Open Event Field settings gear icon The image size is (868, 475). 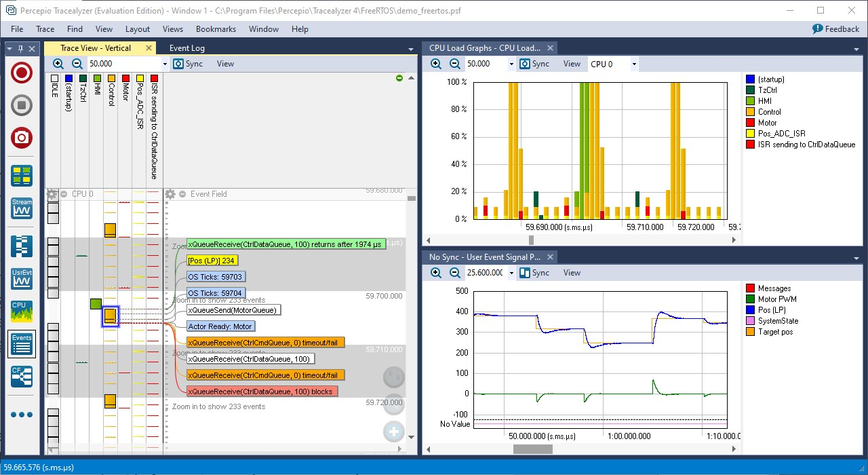coord(170,194)
